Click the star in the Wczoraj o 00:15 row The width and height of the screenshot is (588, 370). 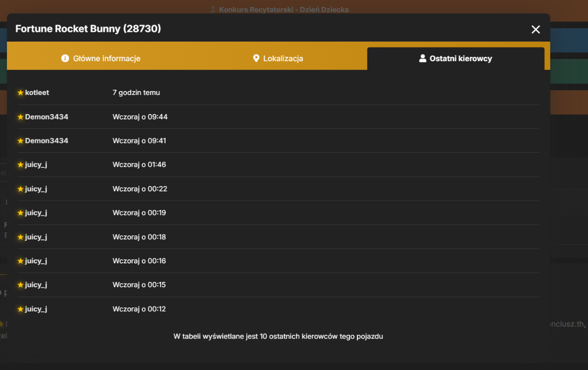(x=21, y=285)
